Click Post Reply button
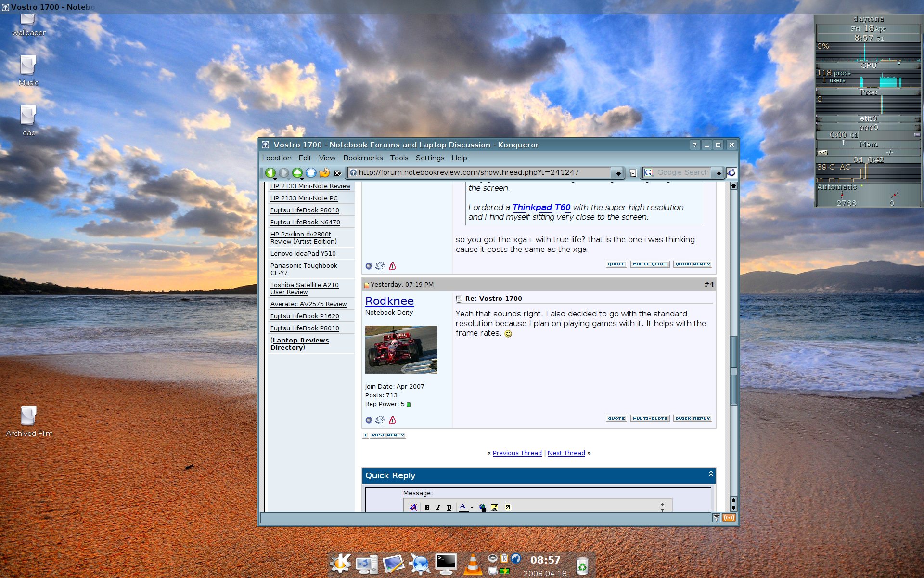The image size is (924, 578). (387, 435)
